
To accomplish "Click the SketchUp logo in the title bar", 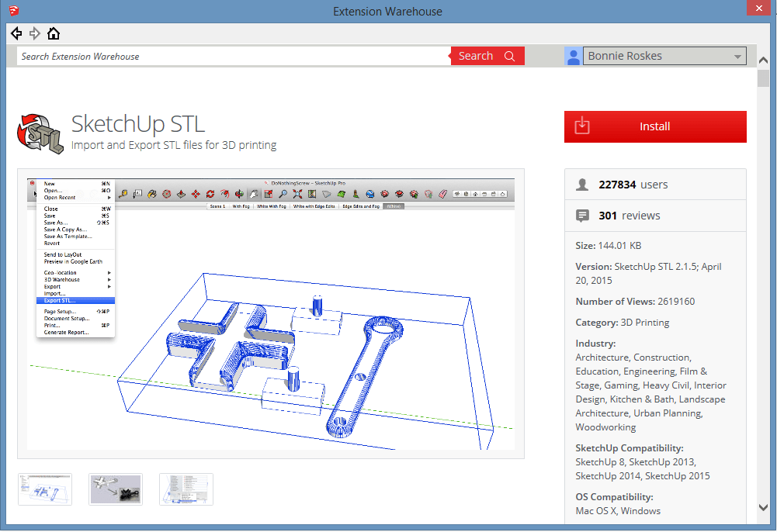I will [13, 10].
